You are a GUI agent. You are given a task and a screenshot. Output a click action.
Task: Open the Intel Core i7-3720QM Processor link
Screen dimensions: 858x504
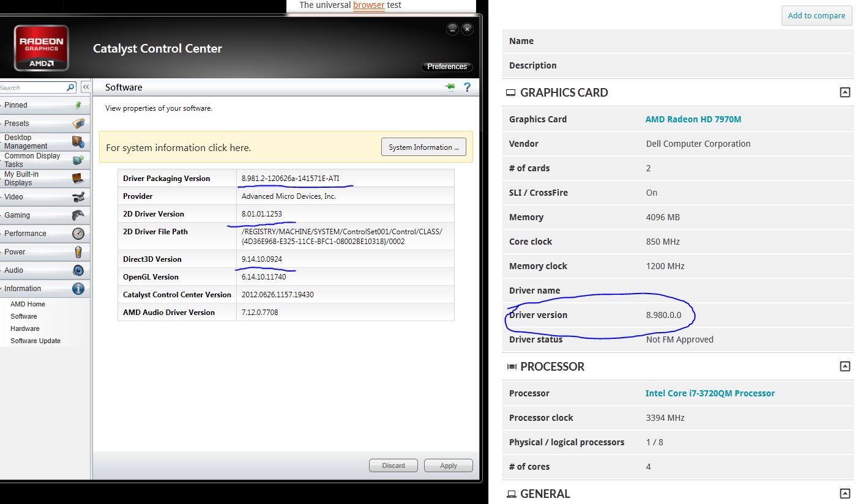click(x=710, y=393)
